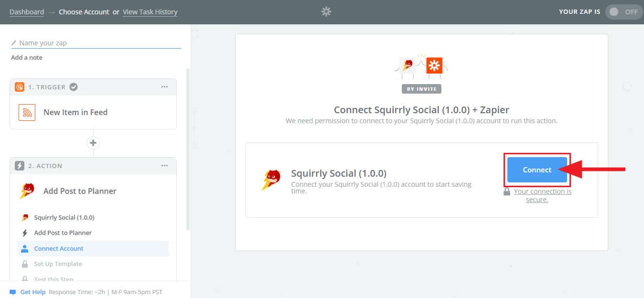Go to the Dashboard link
This screenshot has height=298, width=644.
click(x=27, y=12)
